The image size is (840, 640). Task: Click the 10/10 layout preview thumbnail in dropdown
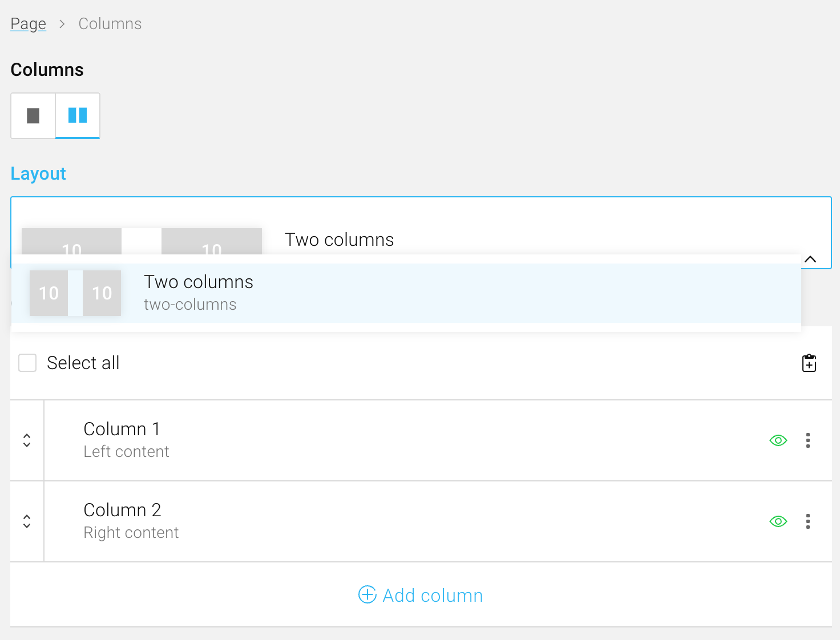(75, 293)
